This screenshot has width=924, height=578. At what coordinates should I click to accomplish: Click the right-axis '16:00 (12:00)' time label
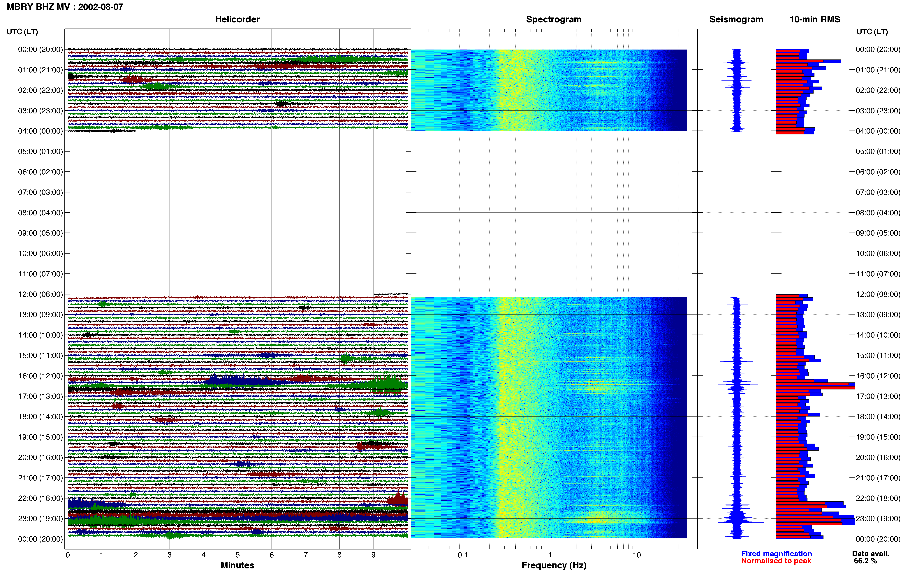[878, 376]
